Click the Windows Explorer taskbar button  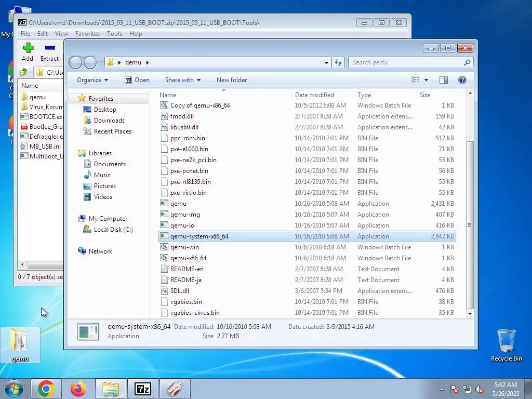click(x=111, y=389)
